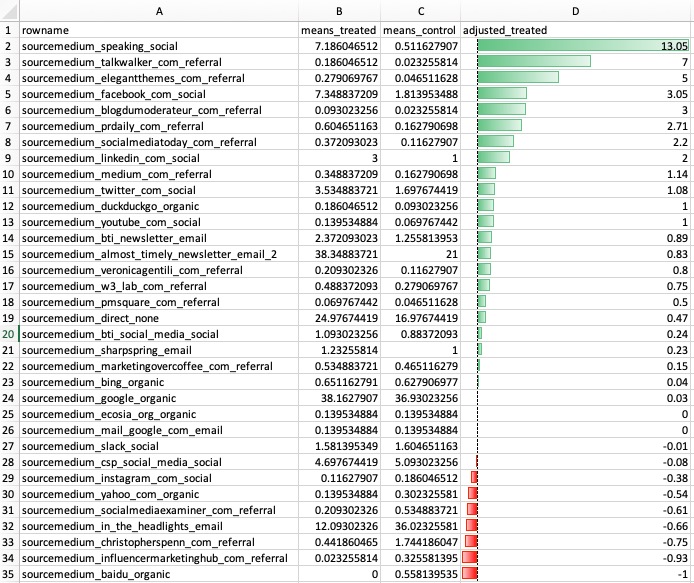
Task: Select cell sourcemedium_in_the_headlights_email
Action: tap(159, 526)
